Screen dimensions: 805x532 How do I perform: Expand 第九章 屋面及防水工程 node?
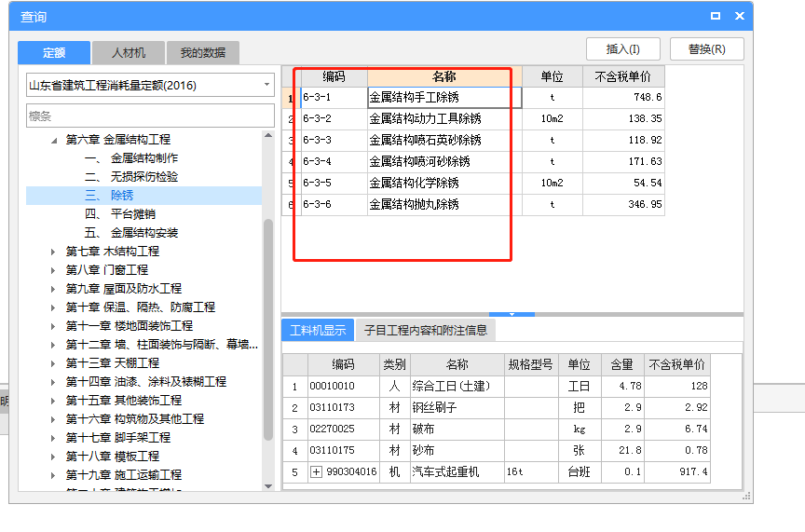pyautogui.click(x=53, y=289)
